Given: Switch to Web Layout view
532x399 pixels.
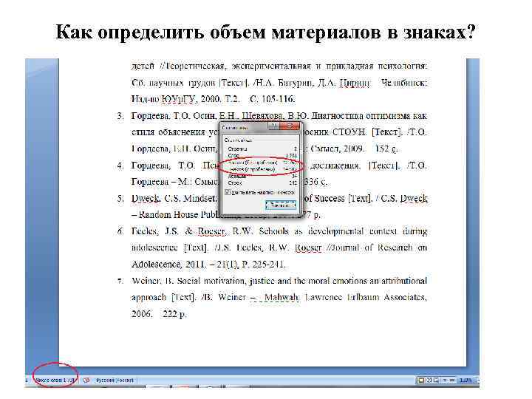Looking at the screenshot, I should (x=437, y=381).
